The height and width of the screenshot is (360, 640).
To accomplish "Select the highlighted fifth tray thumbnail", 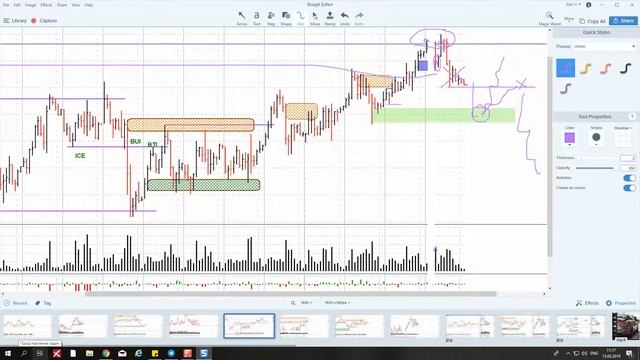I will point(249,326).
